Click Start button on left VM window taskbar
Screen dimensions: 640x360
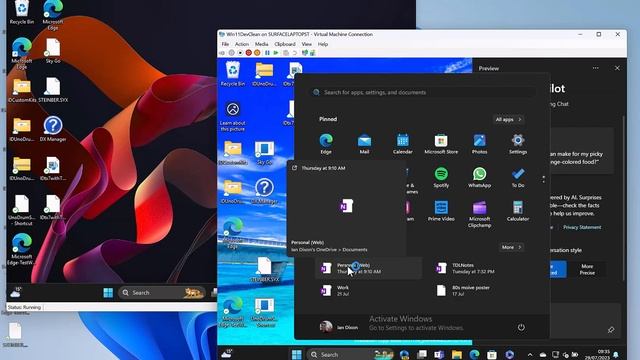tap(108, 293)
